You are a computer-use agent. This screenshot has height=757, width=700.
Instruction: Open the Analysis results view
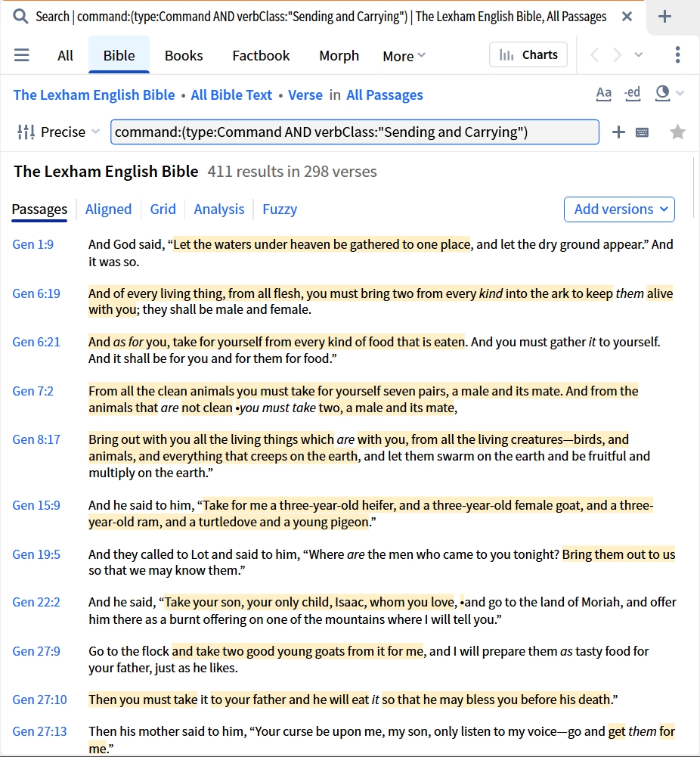[219, 209]
